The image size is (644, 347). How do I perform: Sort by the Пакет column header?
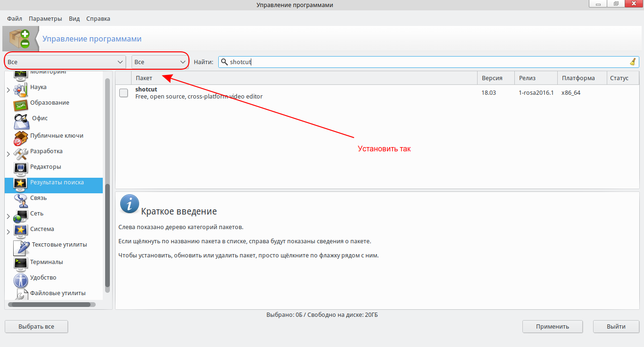305,78
